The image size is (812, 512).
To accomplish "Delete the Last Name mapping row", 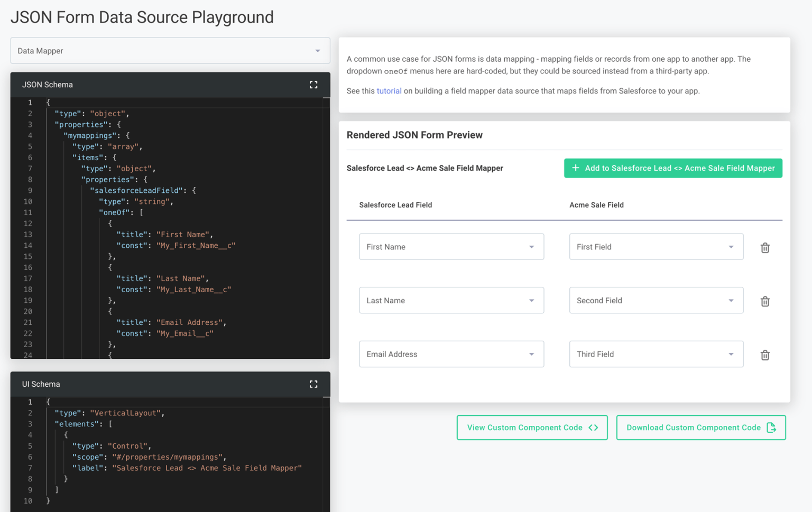I will click(x=765, y=301).
